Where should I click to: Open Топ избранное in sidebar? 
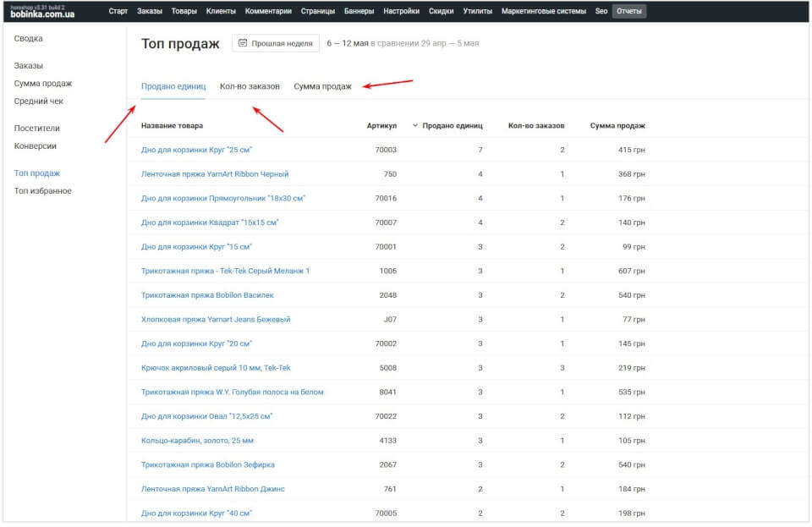click(42, 191)
